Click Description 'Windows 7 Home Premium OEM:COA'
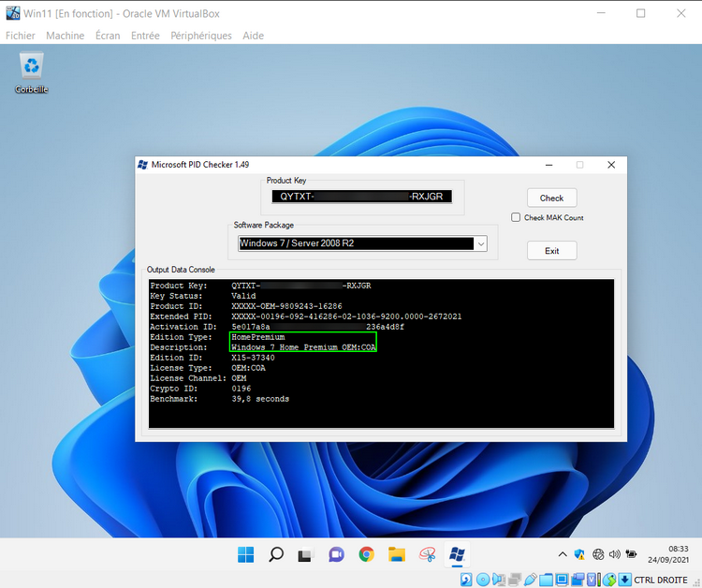This screenshot has height=588, width=702. tap(303, 347)
